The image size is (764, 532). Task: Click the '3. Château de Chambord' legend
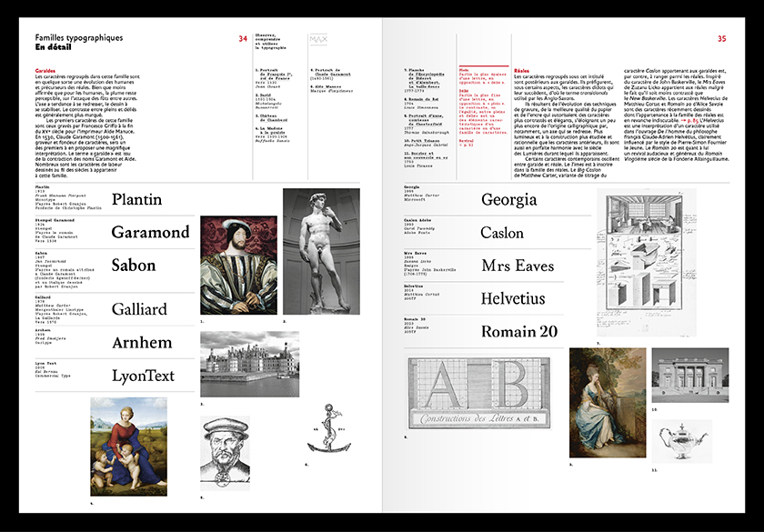(x=272, y=118)
